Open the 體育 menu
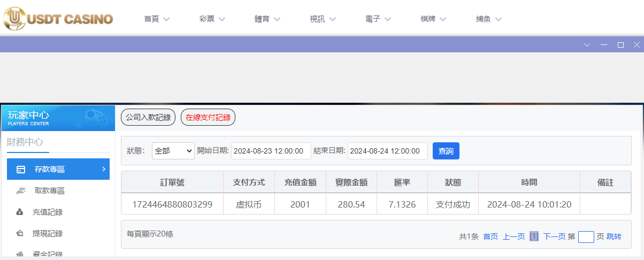This screenshot has width=644, height=260. [x=267, y=19]
